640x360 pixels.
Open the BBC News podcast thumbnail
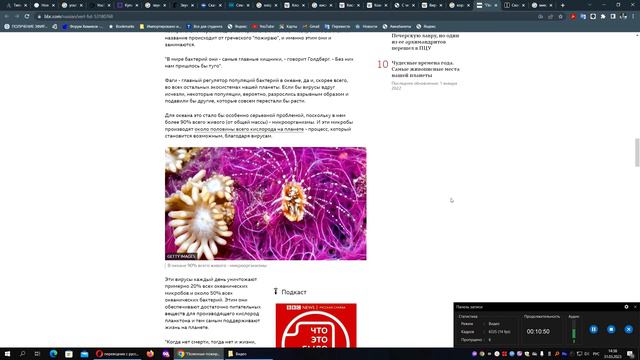coord(316,325)
